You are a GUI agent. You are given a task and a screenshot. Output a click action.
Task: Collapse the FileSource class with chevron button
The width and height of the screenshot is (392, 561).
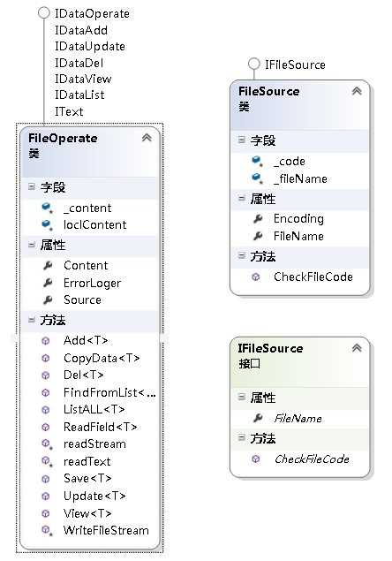pos(357,91)
